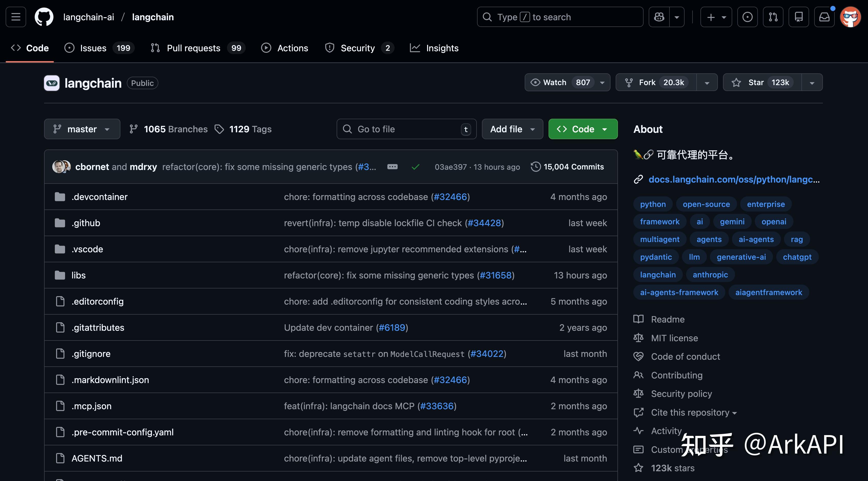Open Copilot dropdown arrow in header

coord(677,17)
